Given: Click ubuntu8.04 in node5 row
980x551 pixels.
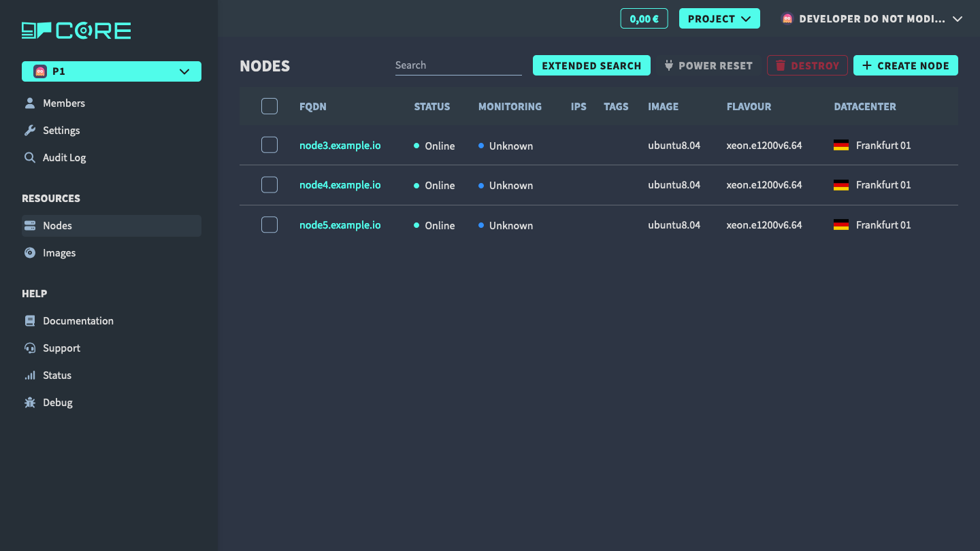Looking at the screenshot, I should (x=674, y=225).
